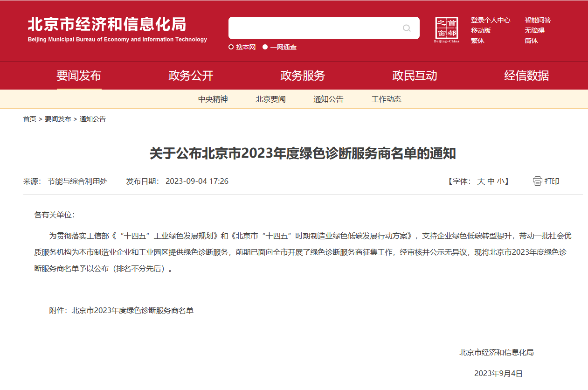Select the 一网通查 radio option
Image resolution: width=588 pixels, height=390 pixels.
[x=265, y=47]
